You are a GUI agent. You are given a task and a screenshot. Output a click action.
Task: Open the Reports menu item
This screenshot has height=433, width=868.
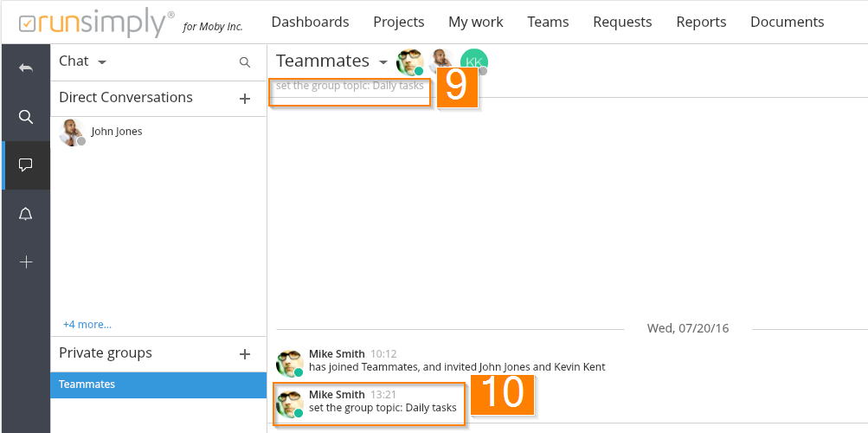click(x=701, y=22)
